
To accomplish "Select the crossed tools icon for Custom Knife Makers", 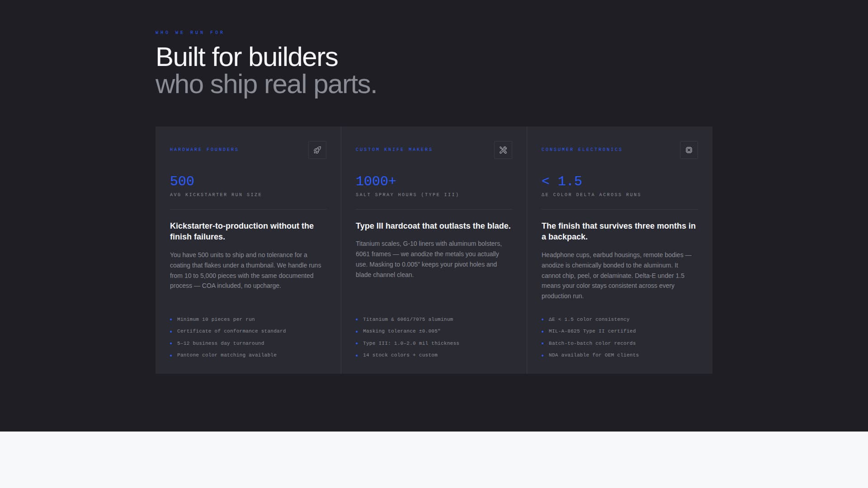I will (503, 150).
